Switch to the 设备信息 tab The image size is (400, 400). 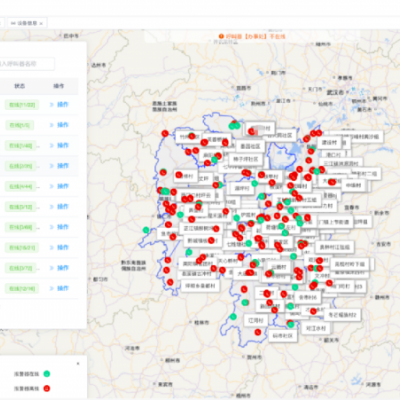[x=27, y=23]
